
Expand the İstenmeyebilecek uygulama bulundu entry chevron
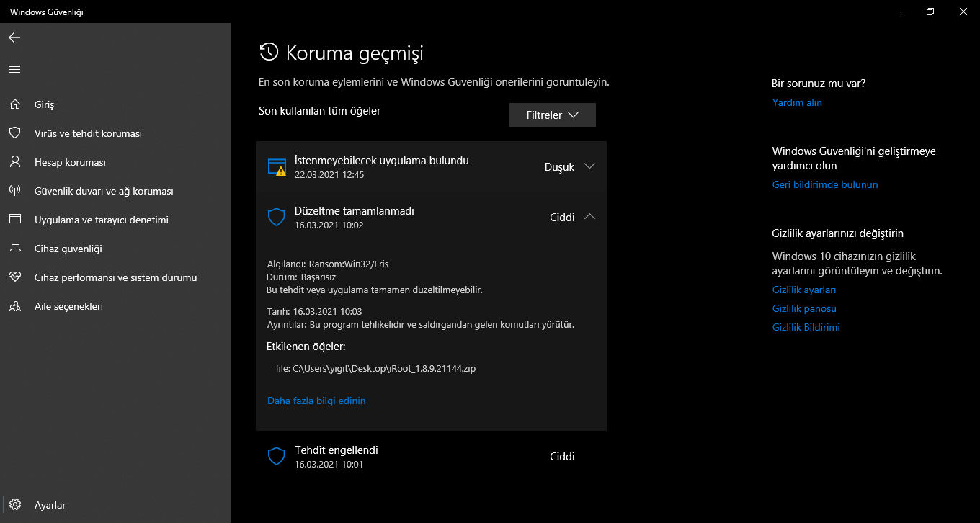coord(589,166)
